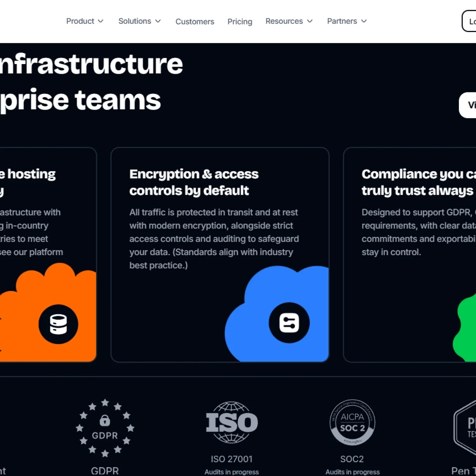The image size is (476, 476).
Task: Open the Product dropdown menu
Action: 85,21
